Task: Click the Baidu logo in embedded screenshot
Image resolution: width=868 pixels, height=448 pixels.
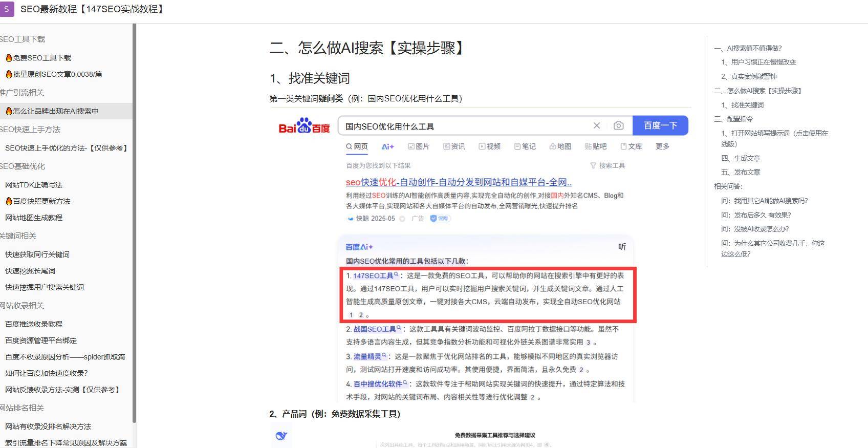Action: pos(304,125)
